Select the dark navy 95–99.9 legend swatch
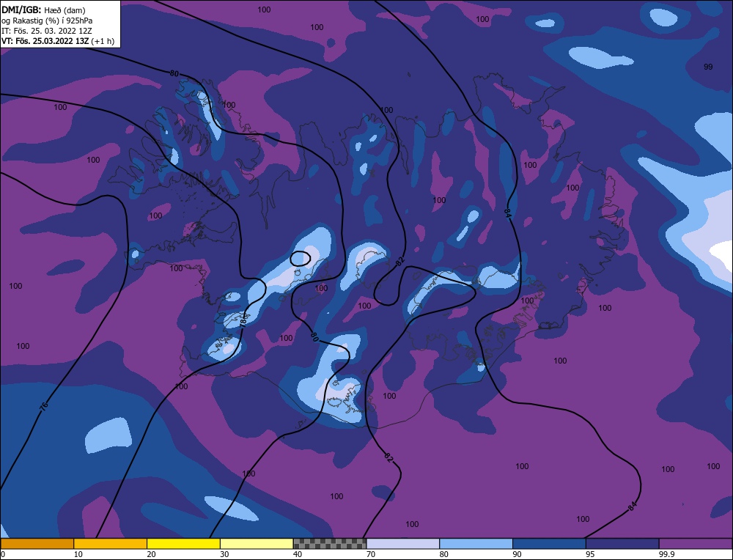Image resolution: width=733 pixels, height=560 pixels. [x=622, y=544]
